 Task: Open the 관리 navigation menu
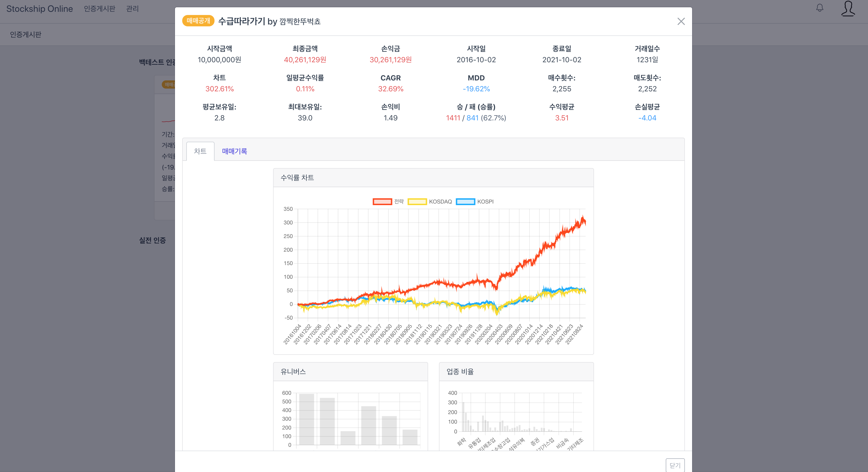point(132,9)
